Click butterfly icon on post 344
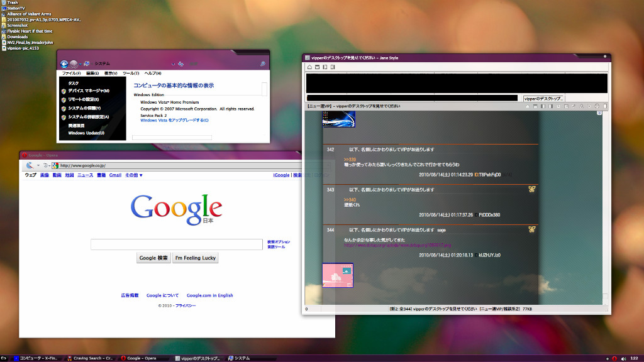The width and height of the screenshot is (644, 362). click(x=532, y=229)
